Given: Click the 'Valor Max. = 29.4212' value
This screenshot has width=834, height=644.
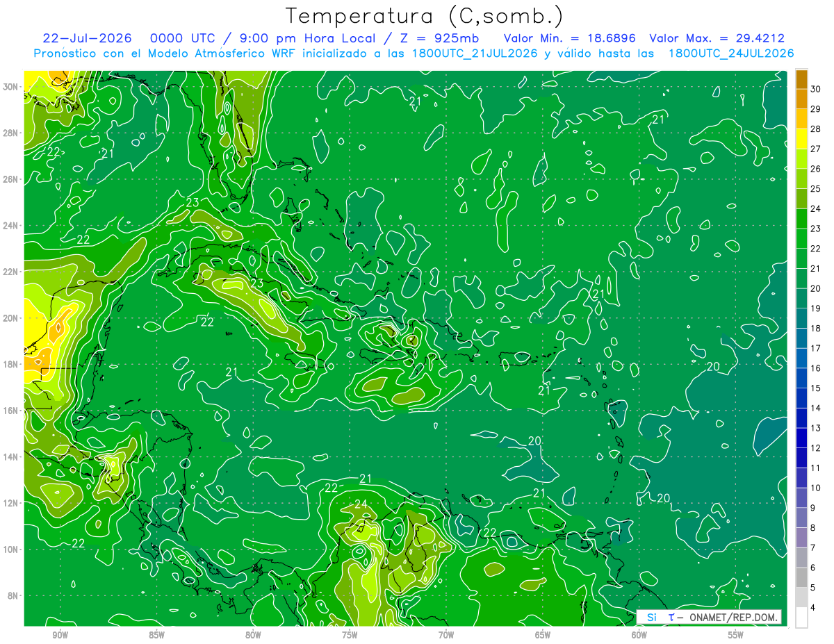Looking at the screenshot, I should 717,38.
